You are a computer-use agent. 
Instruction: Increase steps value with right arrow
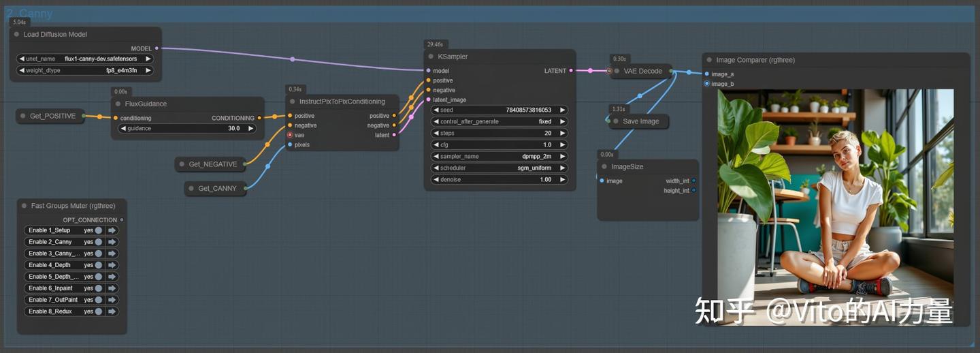(563, 133)
